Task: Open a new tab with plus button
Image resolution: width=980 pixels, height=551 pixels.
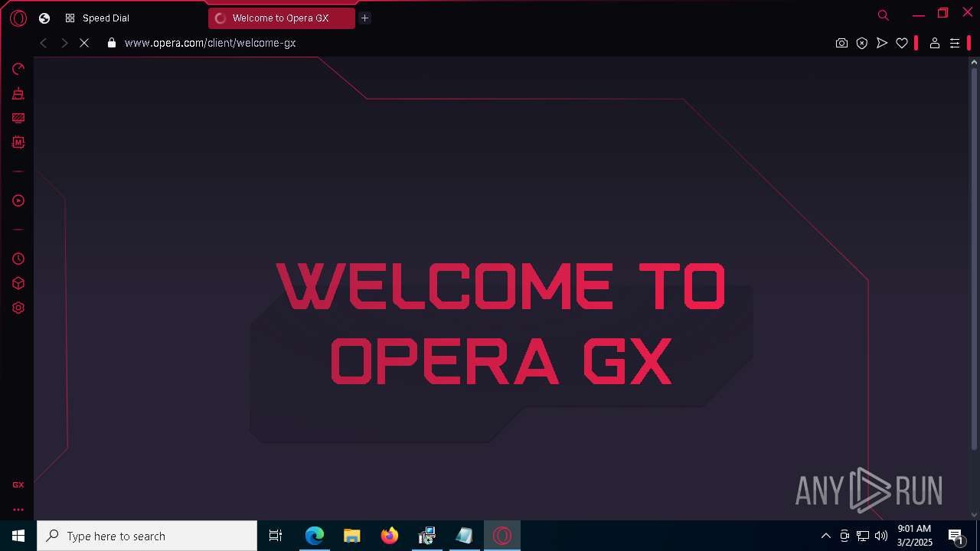Action: [x=365, y=18]
